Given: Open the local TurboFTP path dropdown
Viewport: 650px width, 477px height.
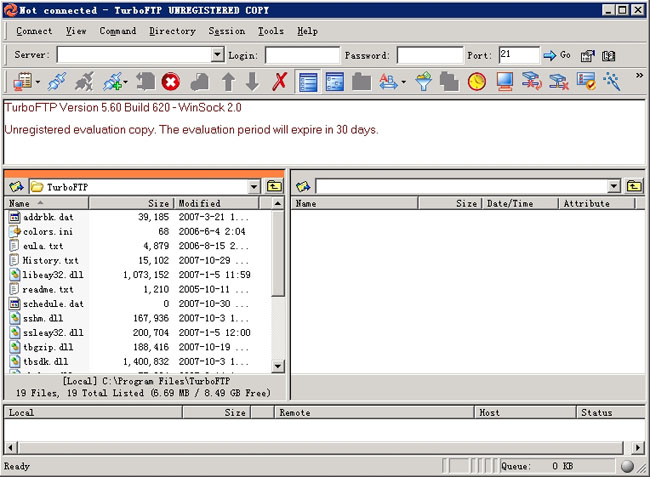Looking at the screenshot, I should [x=254, y=186].
